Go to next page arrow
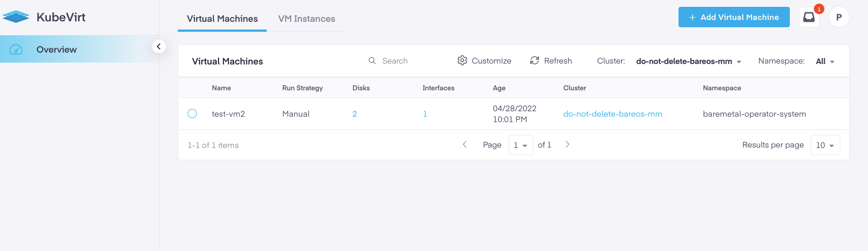Screen dimensions: 868x251 pyautogui.click(x=567, y=144)
